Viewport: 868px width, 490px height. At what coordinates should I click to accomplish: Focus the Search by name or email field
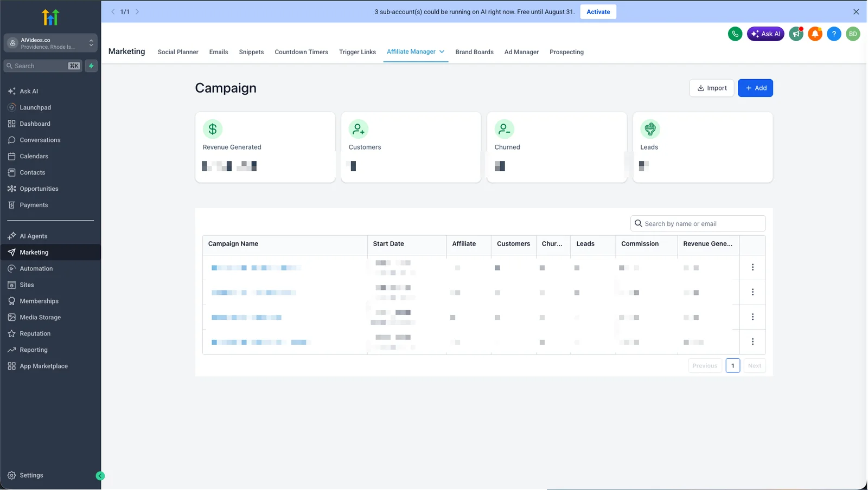[698, 224]
